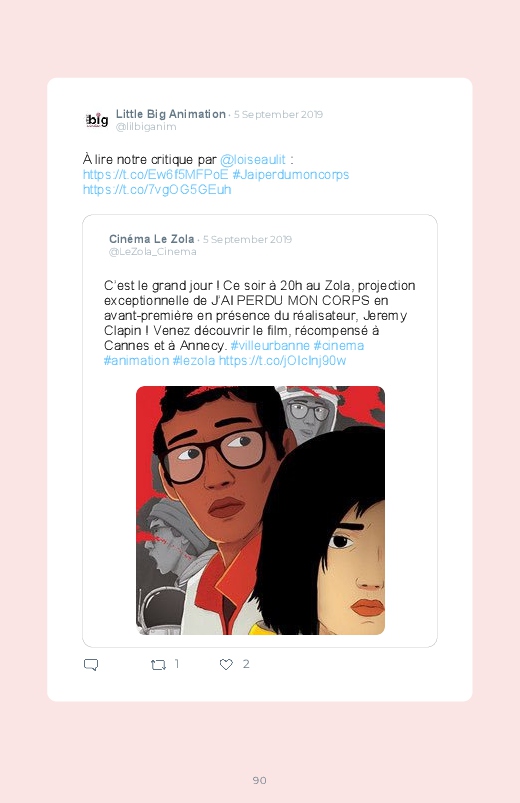Open the #lezola hashtag
Viewport: 520px width, 803px height.
[x=194, y=361]
